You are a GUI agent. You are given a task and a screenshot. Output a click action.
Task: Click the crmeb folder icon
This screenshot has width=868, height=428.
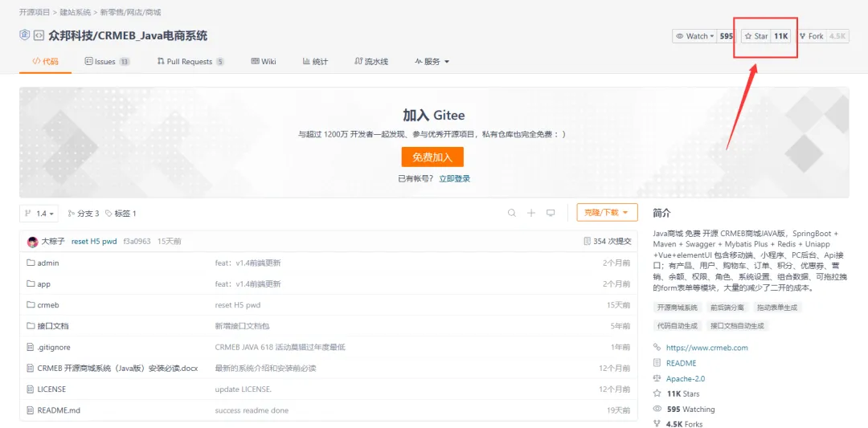coord(31,304)
